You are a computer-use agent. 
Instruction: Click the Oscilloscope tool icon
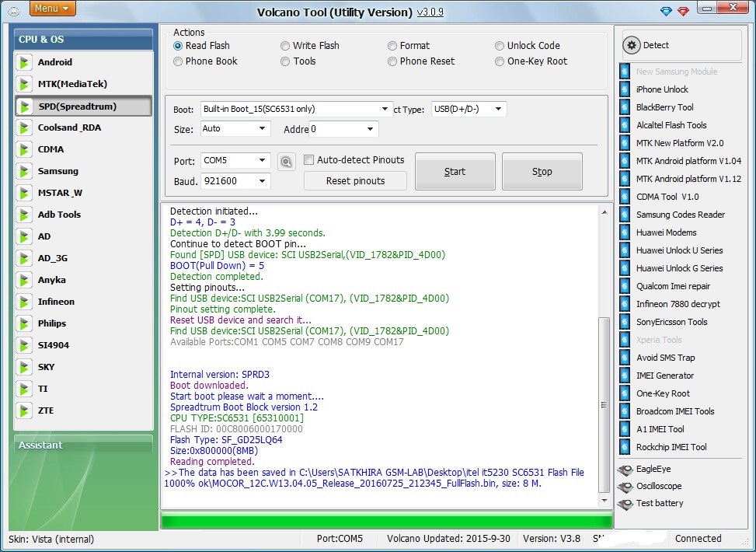tap(625, 487)
